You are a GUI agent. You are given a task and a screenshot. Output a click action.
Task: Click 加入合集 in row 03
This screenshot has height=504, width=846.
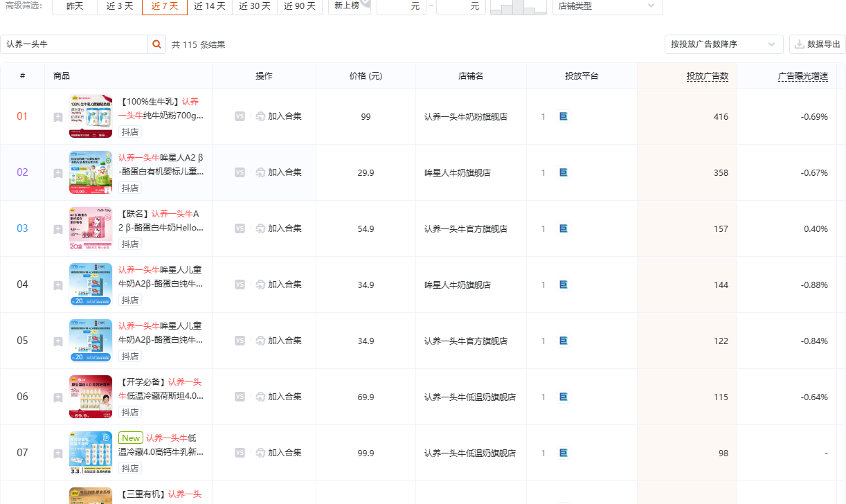click(278, 228)
